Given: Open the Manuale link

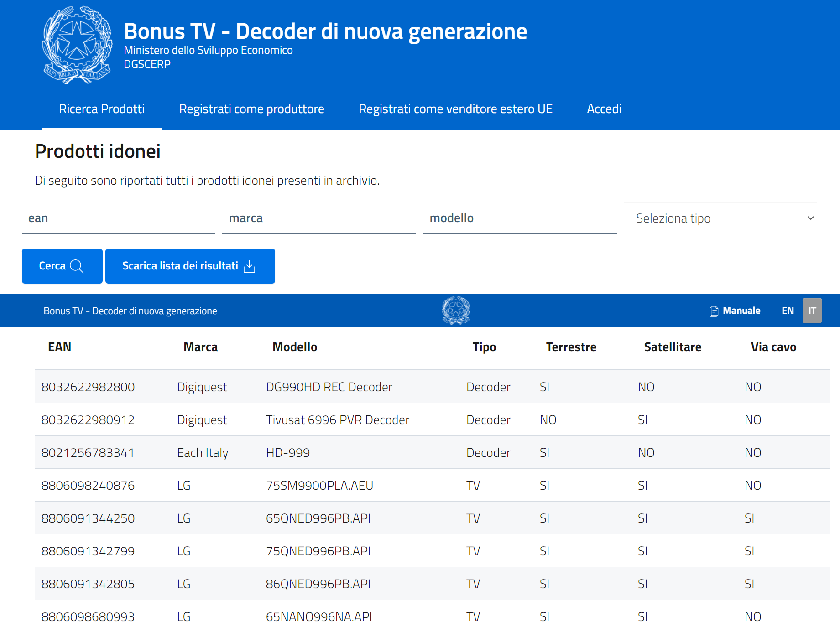Looking at the screenshot, I should point(741,311).
